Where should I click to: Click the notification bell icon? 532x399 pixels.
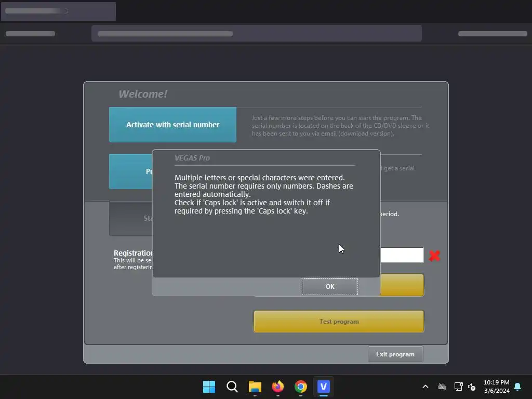coord(518,387)
